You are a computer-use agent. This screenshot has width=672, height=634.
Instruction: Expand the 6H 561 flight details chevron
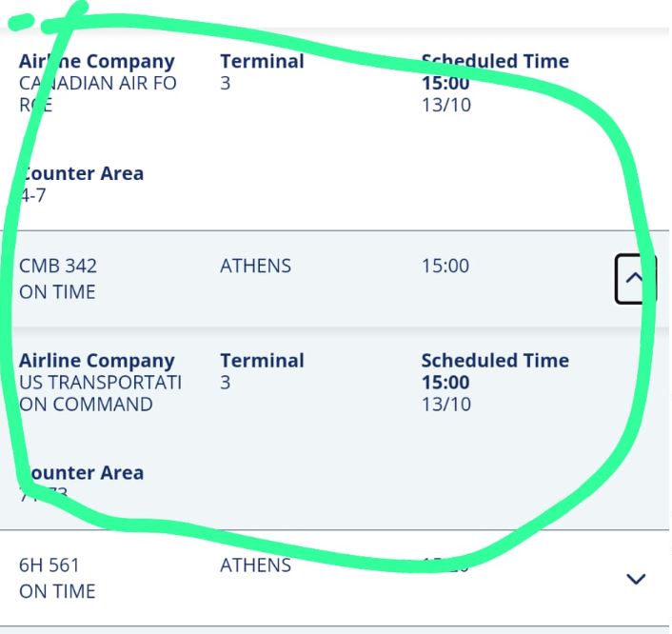tap(636, 578)
